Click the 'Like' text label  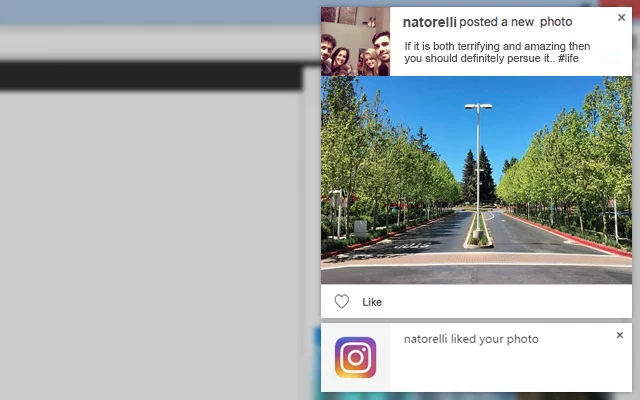372,302
